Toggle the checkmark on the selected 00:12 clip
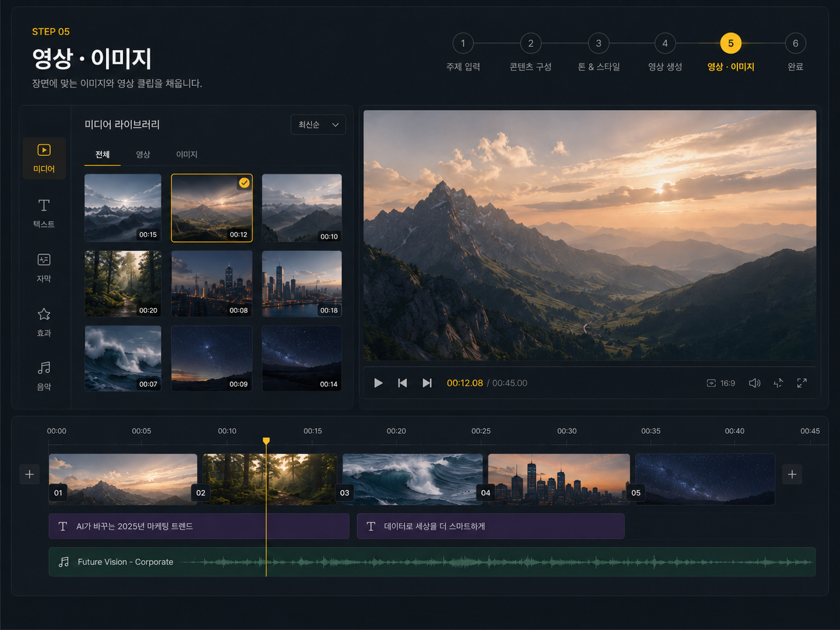The height and width of the screenshot is (630, 840). [x=244, y=183]
